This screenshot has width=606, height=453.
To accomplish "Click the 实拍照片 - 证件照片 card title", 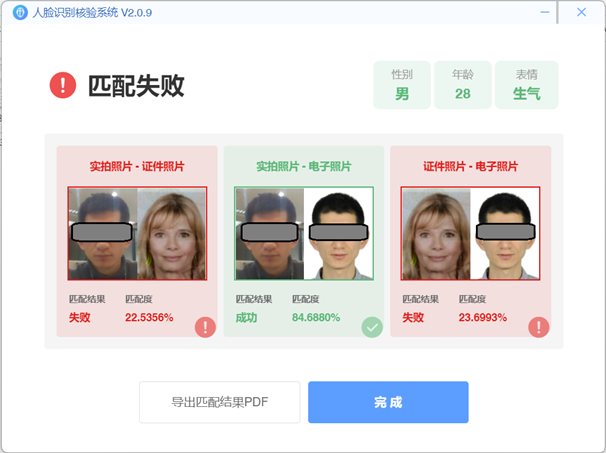I will 137,167.
